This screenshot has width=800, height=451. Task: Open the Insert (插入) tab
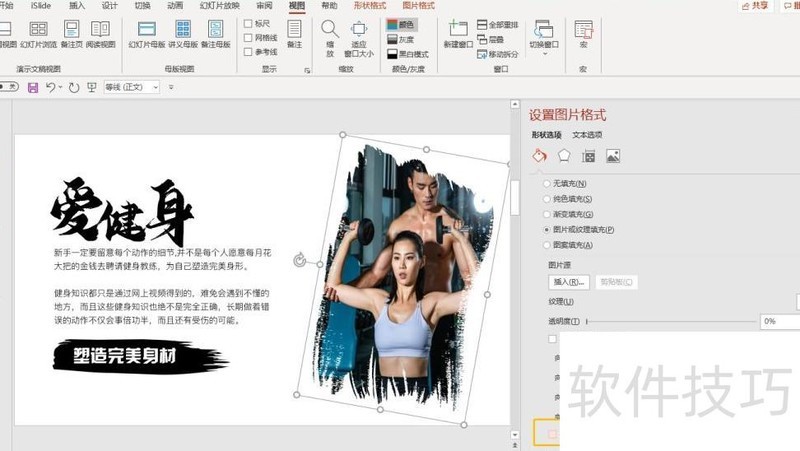click(x=77, y=6)
